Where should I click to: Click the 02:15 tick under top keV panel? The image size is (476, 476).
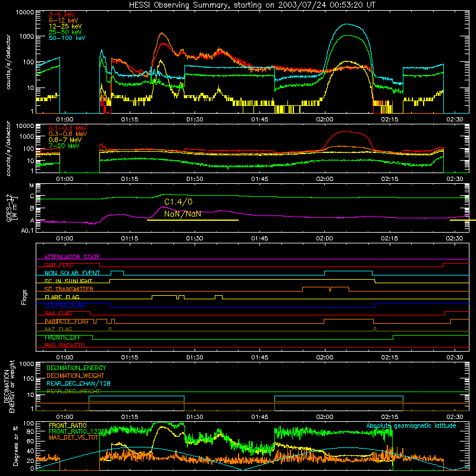point(390,120)
